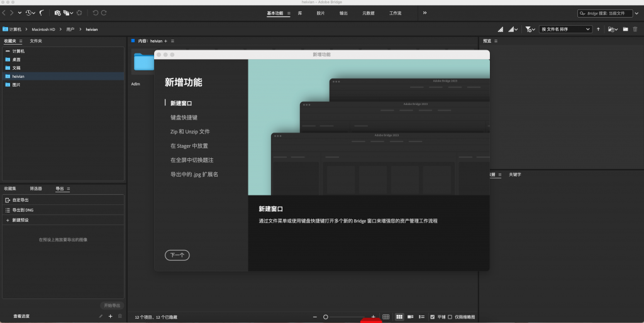
Task: Toggle the 仅限缩略图 checkbox
Action: point(450,317)
